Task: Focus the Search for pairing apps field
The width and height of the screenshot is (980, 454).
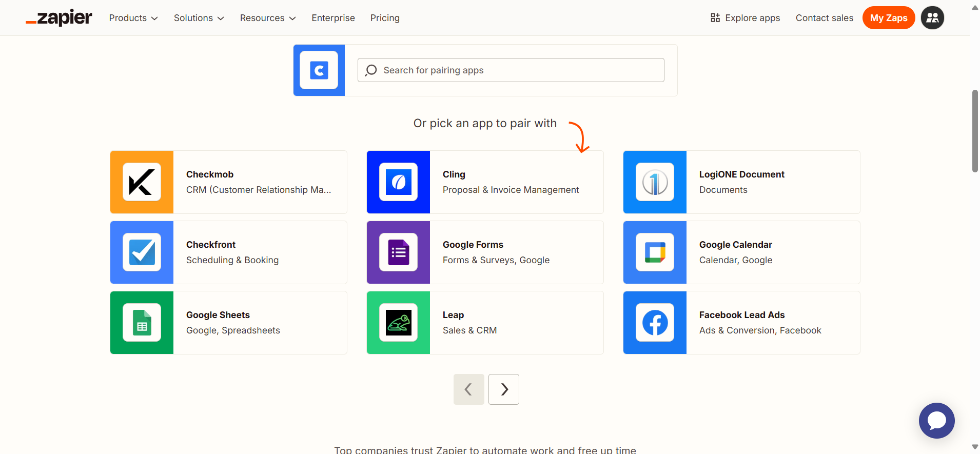Action: 511,70
